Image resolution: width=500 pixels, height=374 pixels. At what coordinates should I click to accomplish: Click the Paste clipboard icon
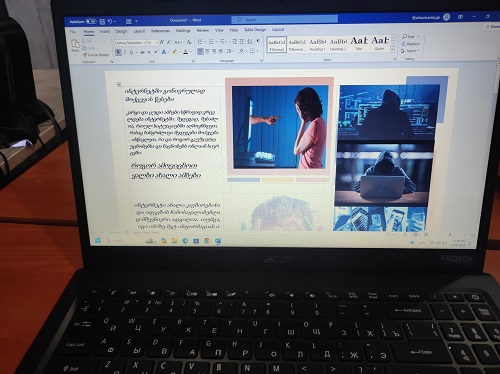[x=75, y=44]
